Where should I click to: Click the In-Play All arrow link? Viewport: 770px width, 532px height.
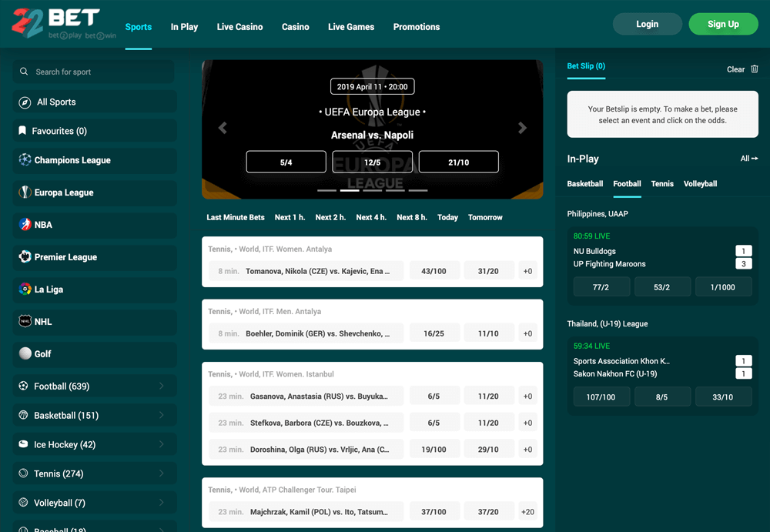749,158
